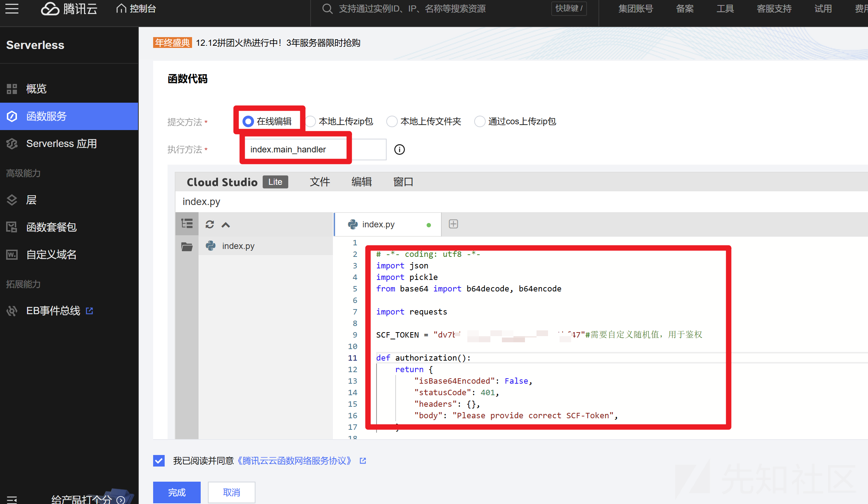Viewport: 868px width, 504px height.
Task: Focus the resource search box
Action: click(x=412, y=9)
